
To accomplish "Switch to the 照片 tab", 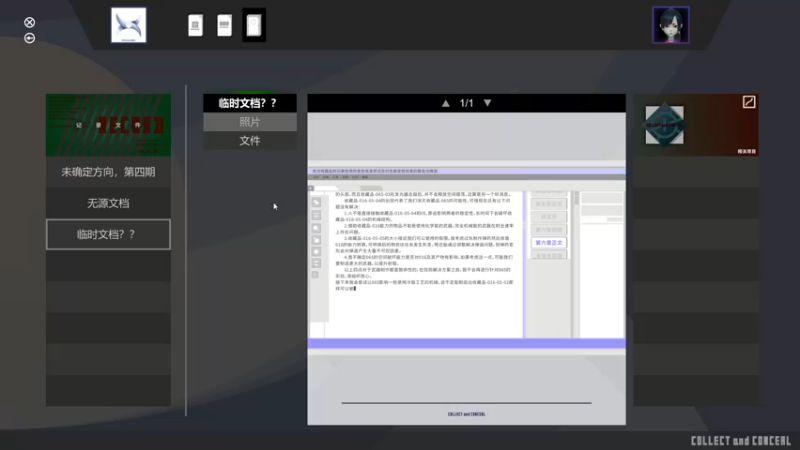I will pyautogui.click(x=249, y=122).
